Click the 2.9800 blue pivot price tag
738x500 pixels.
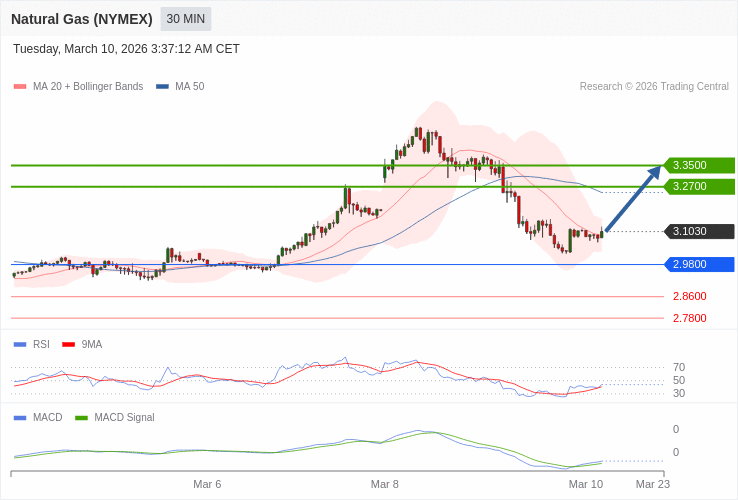699,264
